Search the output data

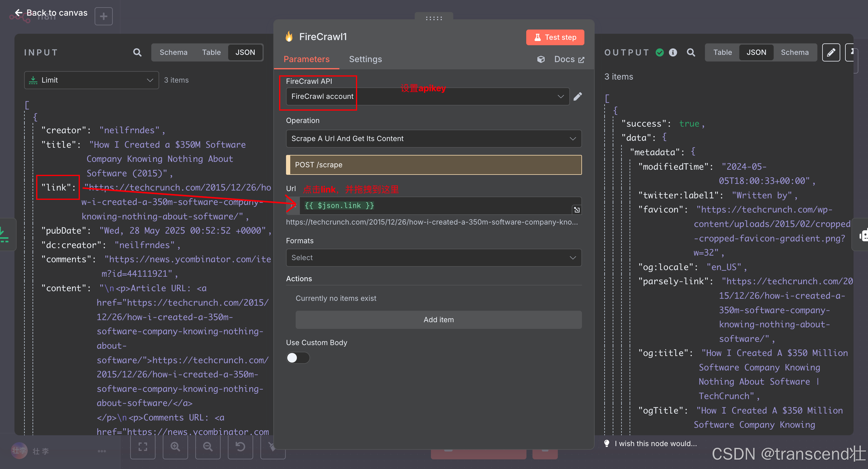691,52
